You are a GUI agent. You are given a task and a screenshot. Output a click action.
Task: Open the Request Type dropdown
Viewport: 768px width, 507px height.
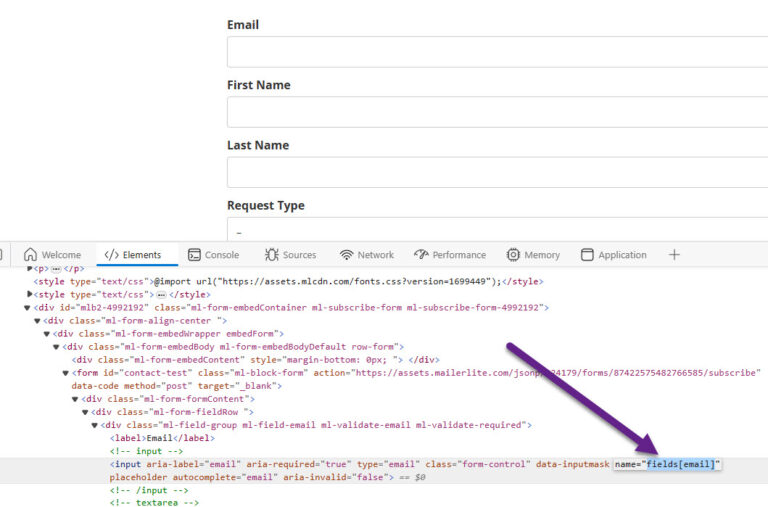497,230
